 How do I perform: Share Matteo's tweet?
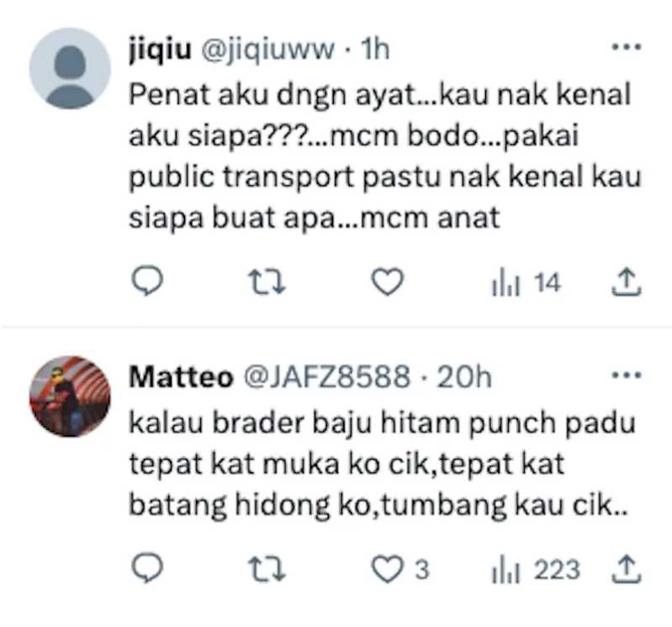click(626, 569)
